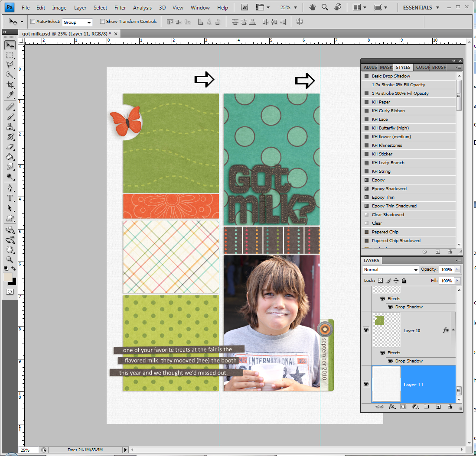Check Show Transform Controls
The width and height of the screenshot is (476, 456).
103,21
